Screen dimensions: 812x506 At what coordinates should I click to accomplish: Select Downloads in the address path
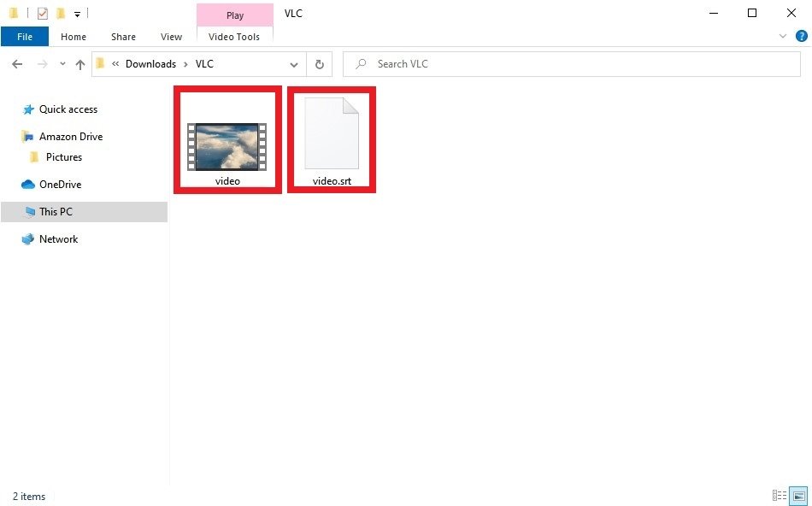pyautogui.click(x=150, y=64)
